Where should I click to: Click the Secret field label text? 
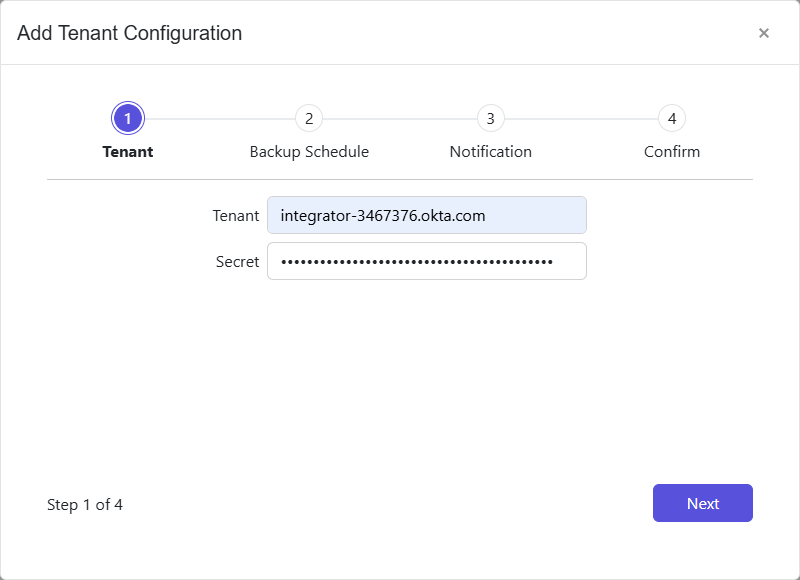pos(238,261)
